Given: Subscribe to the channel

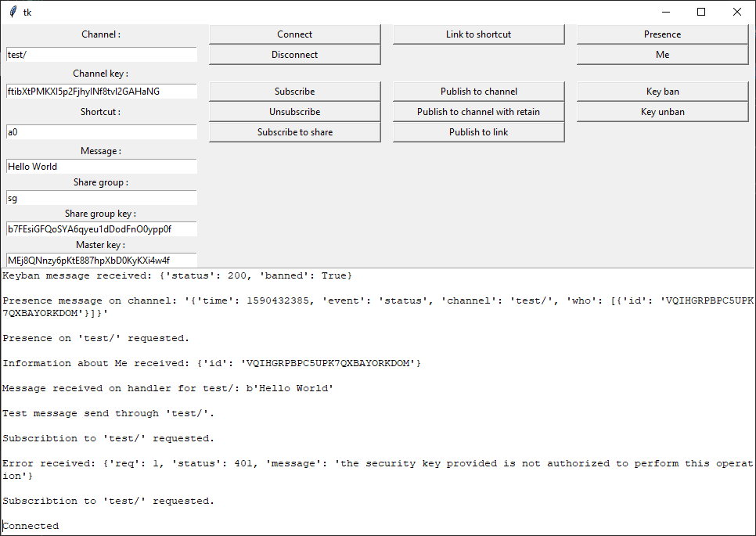Looking at the screenshot, I should (294, 91).
